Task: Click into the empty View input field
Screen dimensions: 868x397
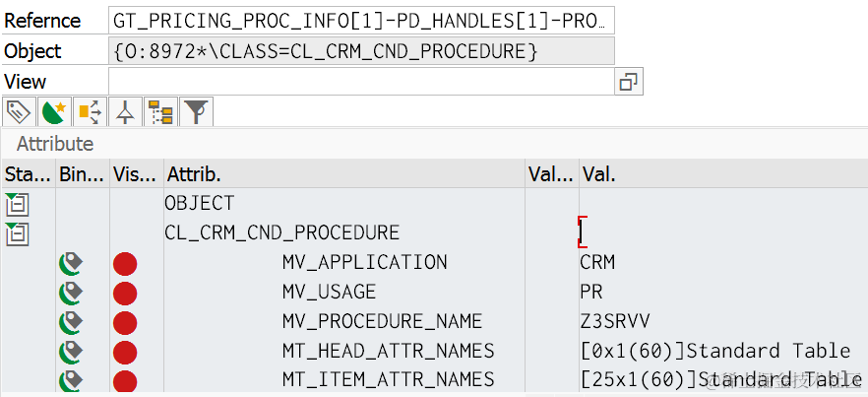Action: [361, 82]
